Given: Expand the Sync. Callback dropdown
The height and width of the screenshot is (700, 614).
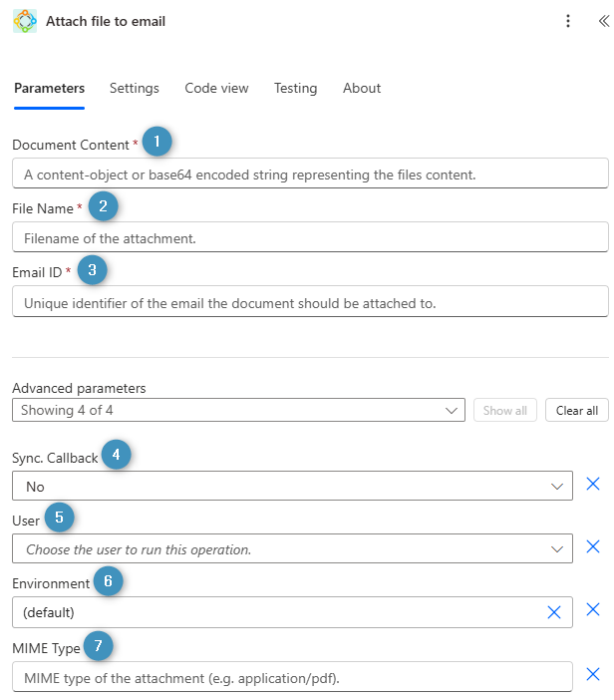Looking at the screenshot, I should click(557, 486).
